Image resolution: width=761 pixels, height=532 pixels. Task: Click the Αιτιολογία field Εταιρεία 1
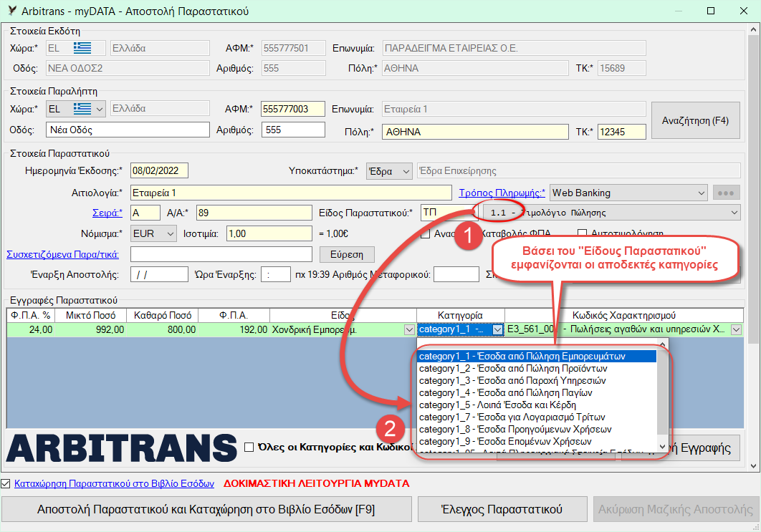pos(291,193)
